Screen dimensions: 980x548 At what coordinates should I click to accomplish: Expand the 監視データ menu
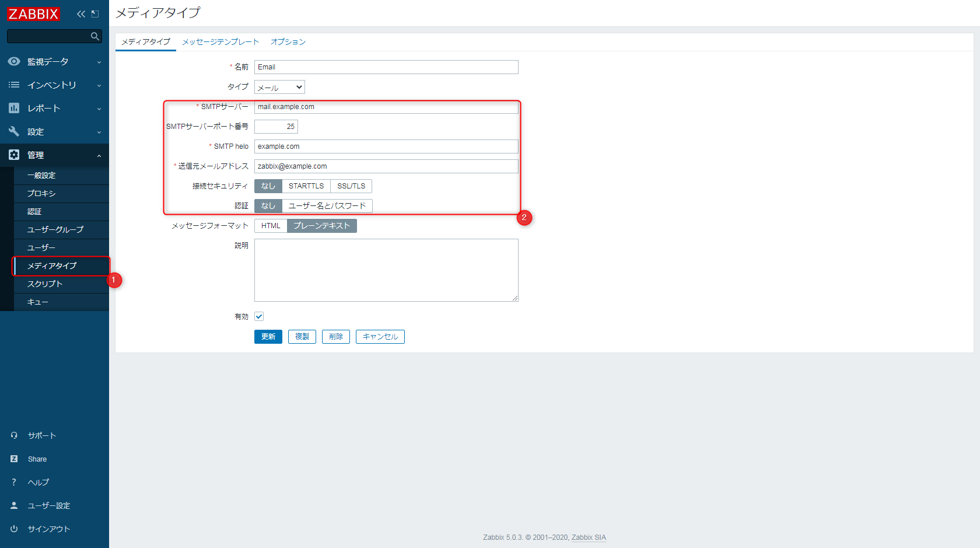(x=54, y=61)
